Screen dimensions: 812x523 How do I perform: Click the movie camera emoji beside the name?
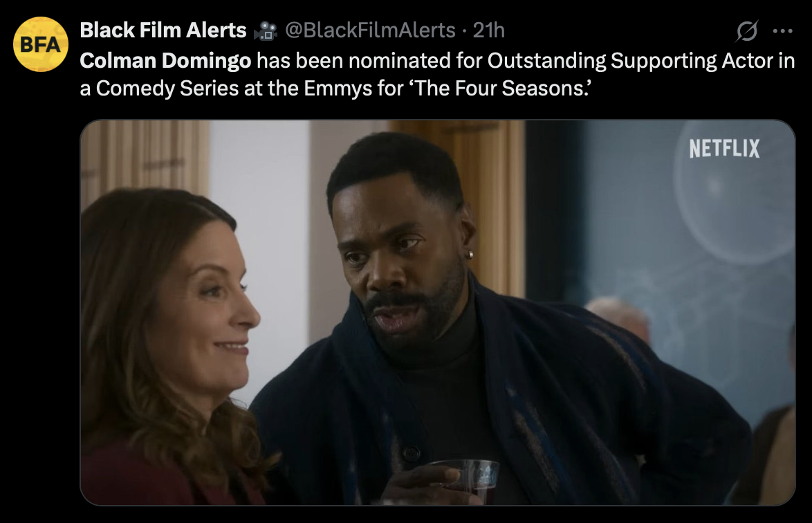tap(265, 30)
